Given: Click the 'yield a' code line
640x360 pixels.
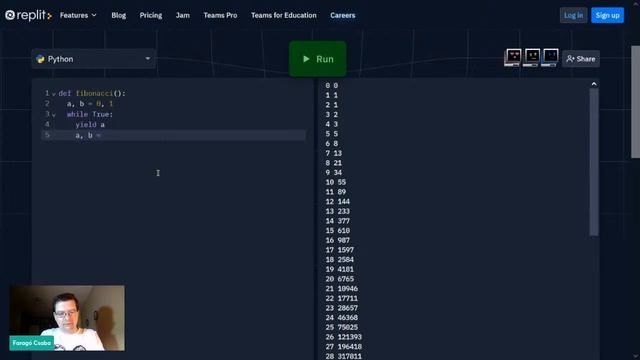Looking at the screenshot, I should pos(90,124).
